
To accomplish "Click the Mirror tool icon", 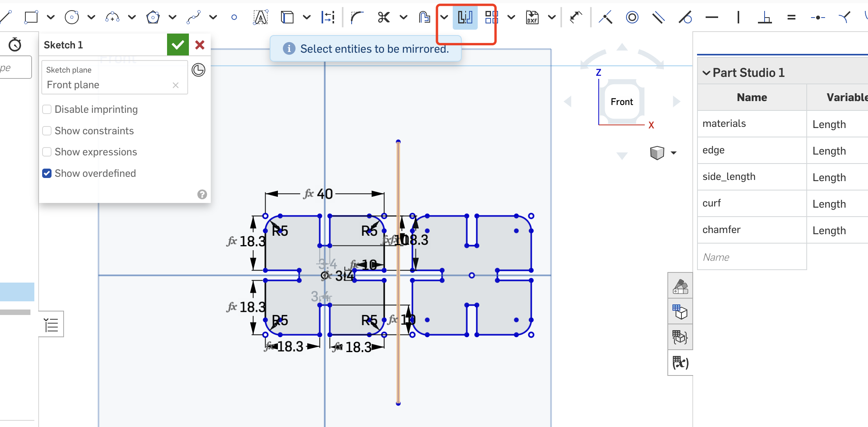I will coord(465,17).
